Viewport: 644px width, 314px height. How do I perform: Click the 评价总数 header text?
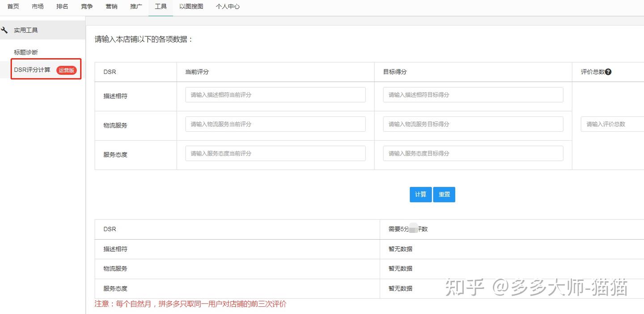coord(593,72)
